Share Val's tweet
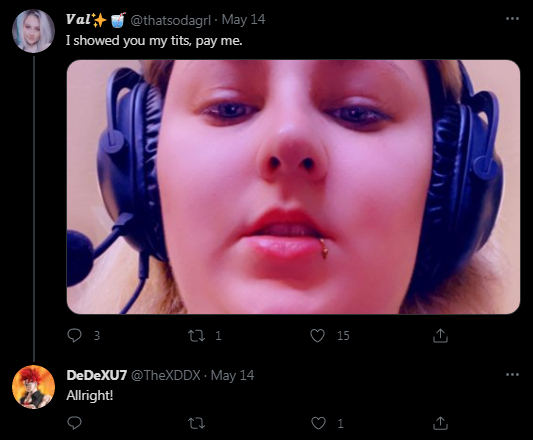Screen dimensions: 533x440 click(440, 335)
